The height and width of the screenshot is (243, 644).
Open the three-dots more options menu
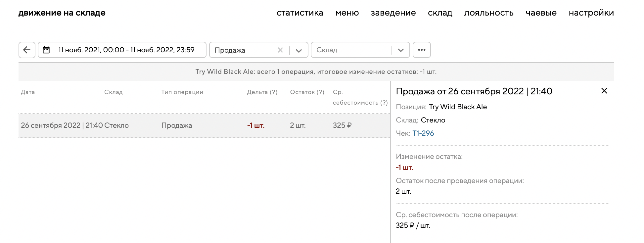pos(422,50)
